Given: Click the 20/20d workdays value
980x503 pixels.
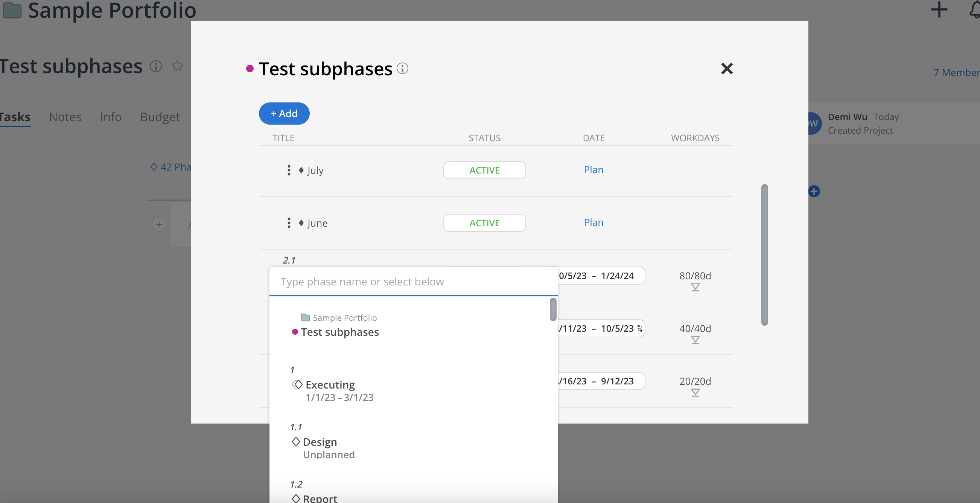Looking at the screenshot, I should pos(695,381).
